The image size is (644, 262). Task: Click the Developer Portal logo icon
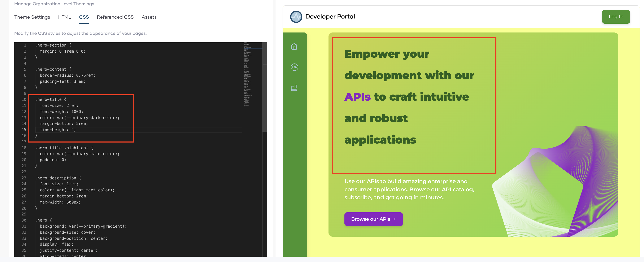296,17
